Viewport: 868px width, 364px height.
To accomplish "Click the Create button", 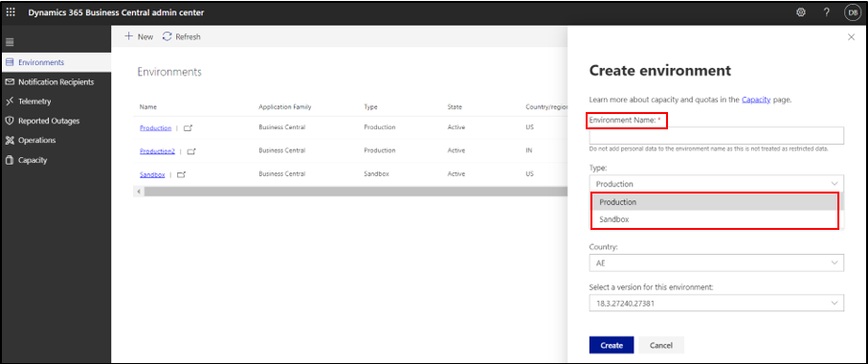I will point(612,345).
